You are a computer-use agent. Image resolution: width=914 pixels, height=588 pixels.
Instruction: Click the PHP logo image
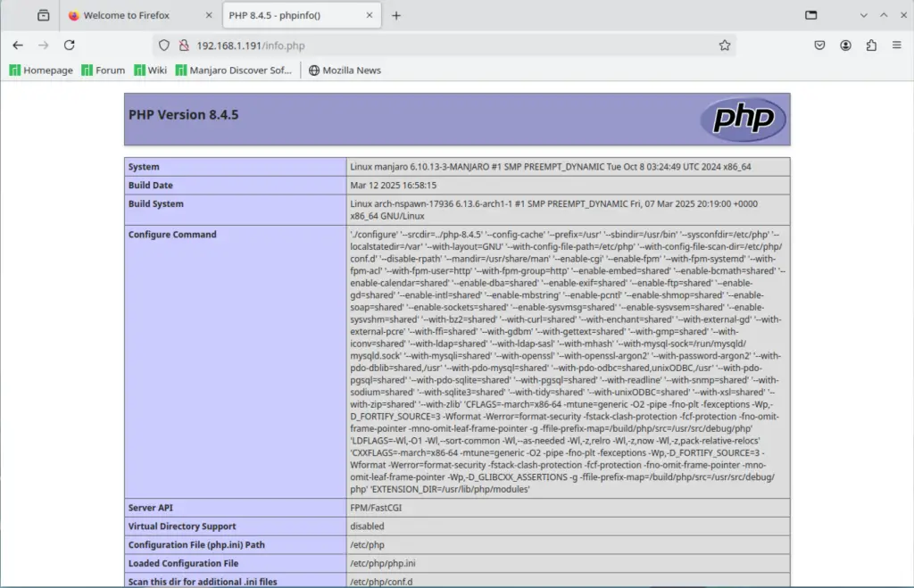tap(743, 120)
